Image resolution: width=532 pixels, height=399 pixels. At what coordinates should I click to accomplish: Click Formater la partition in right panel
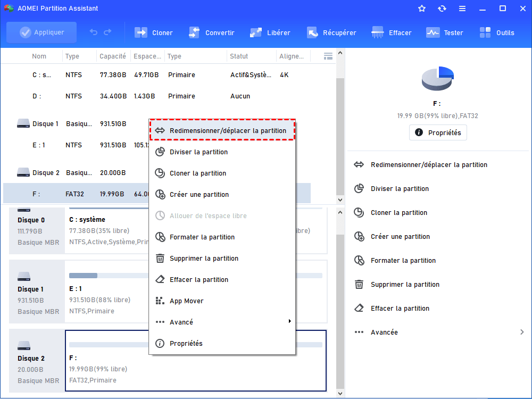395,261
